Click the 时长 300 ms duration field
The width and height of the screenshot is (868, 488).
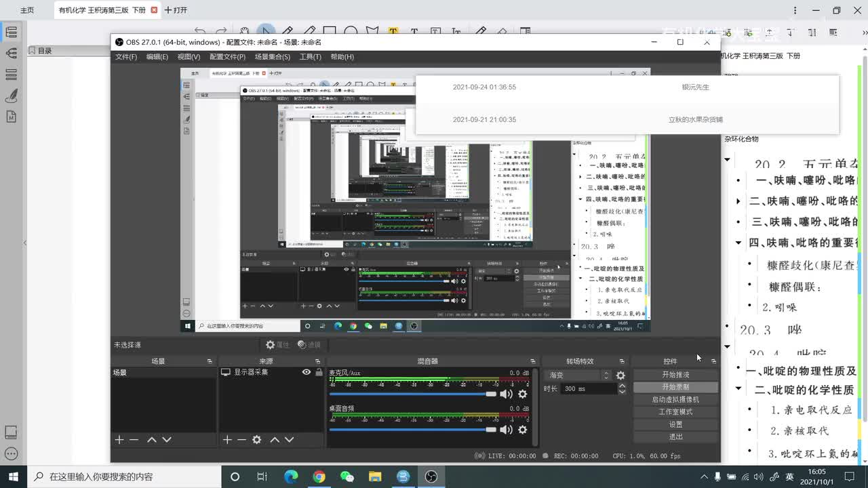pos(588,389)
